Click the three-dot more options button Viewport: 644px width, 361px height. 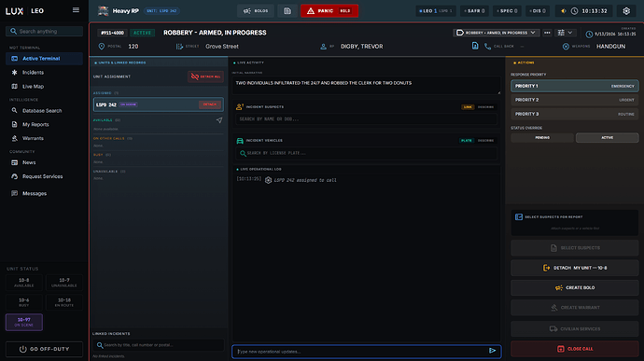pyautogui.click(x=547, y=33)
